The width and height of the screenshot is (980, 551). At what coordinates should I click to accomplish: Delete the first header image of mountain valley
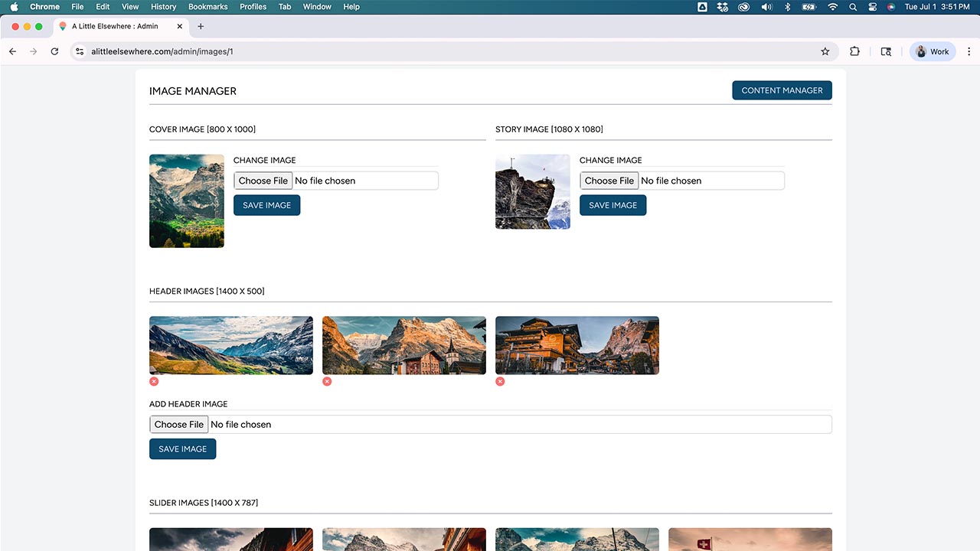[x=154, y=381]
